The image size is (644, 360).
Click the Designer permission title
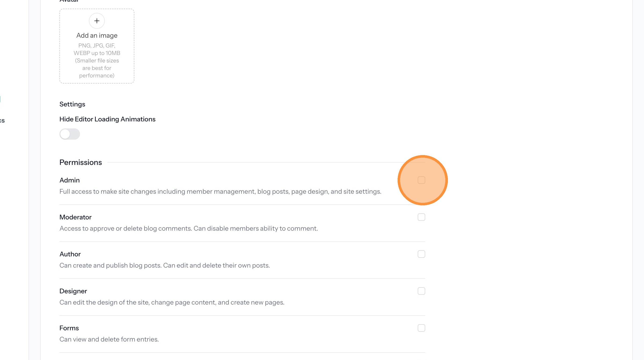tap(73, 291)
